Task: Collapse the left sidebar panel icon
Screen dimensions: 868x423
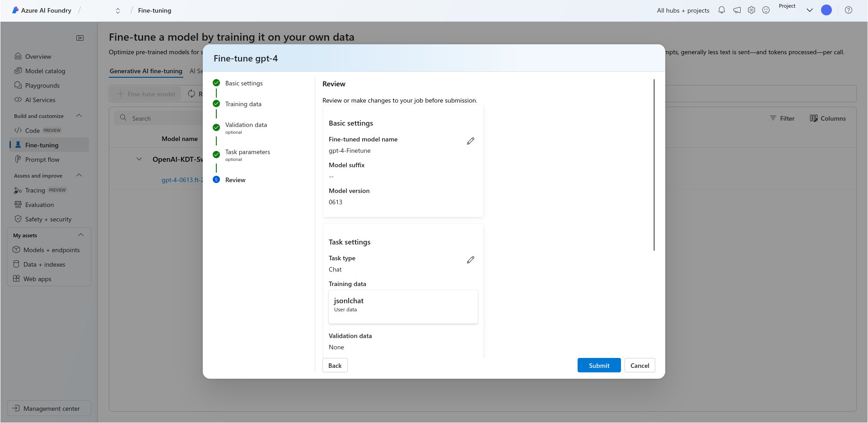Action: [x=80, y=38]
